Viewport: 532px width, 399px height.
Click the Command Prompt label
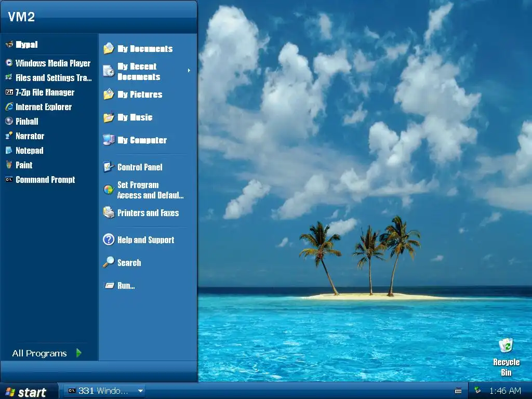(45, 179)
